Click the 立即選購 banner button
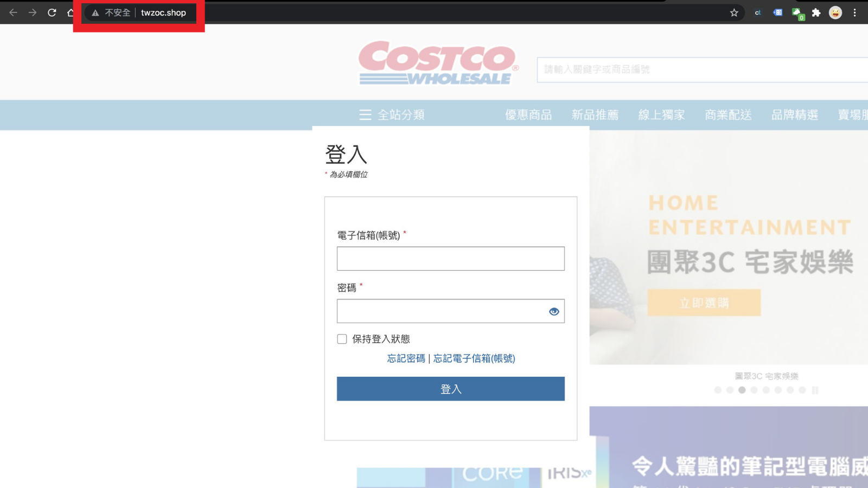This screenshot has height=488, width=868. 704,303
